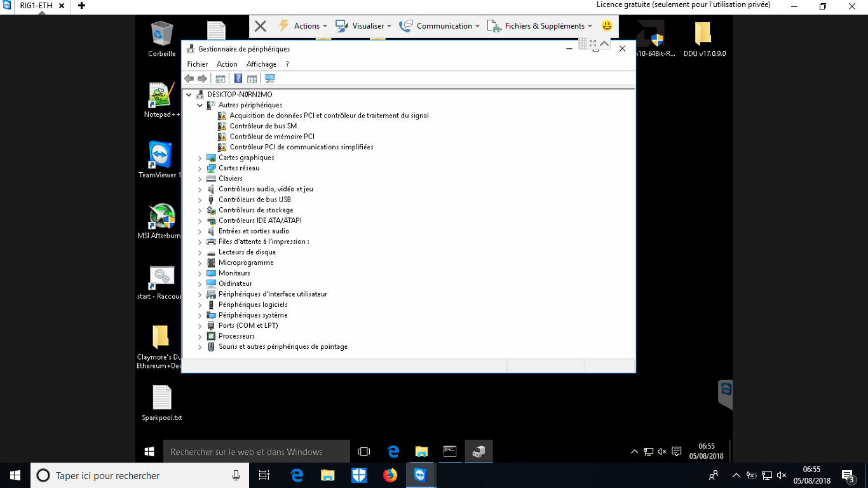Close the TeamViewer session with the X icon

tap(260, 26)
